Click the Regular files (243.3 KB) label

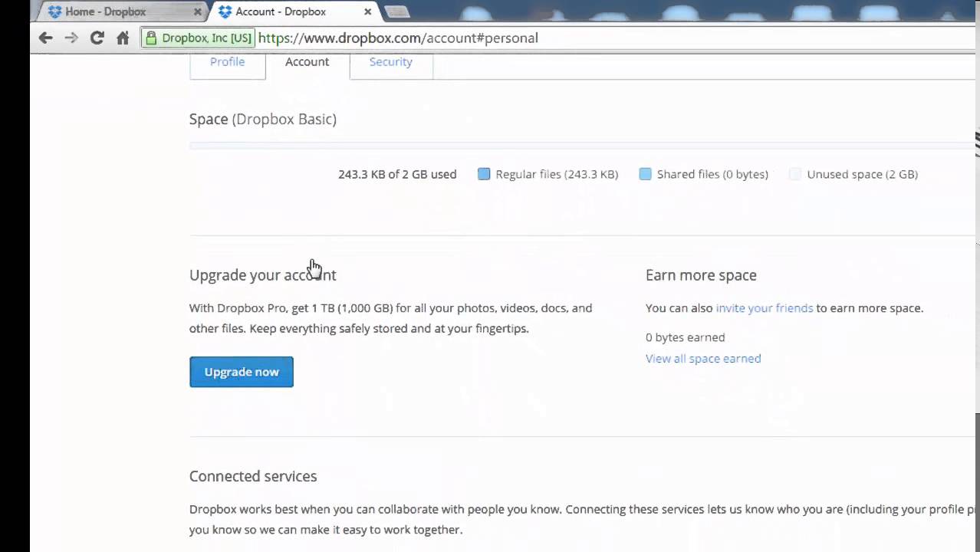coord(557,174)
